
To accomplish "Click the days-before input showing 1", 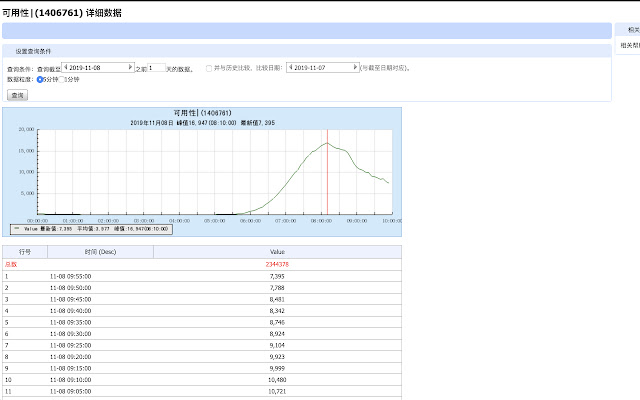I will [156, 68].
